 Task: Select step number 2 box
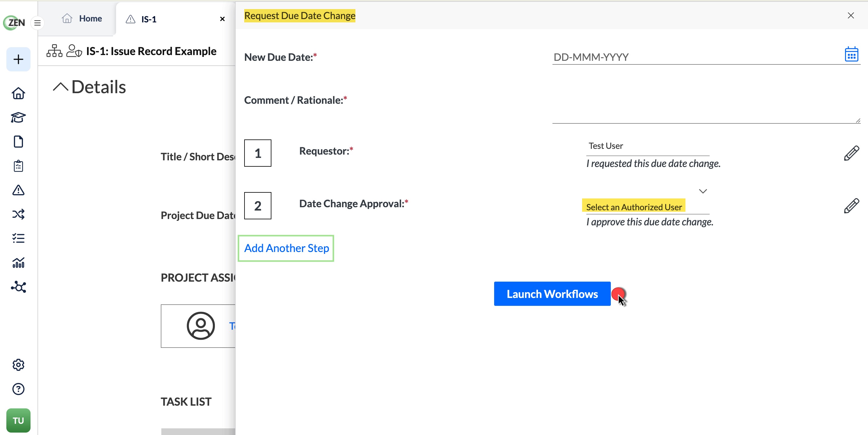tap(257, 206)
